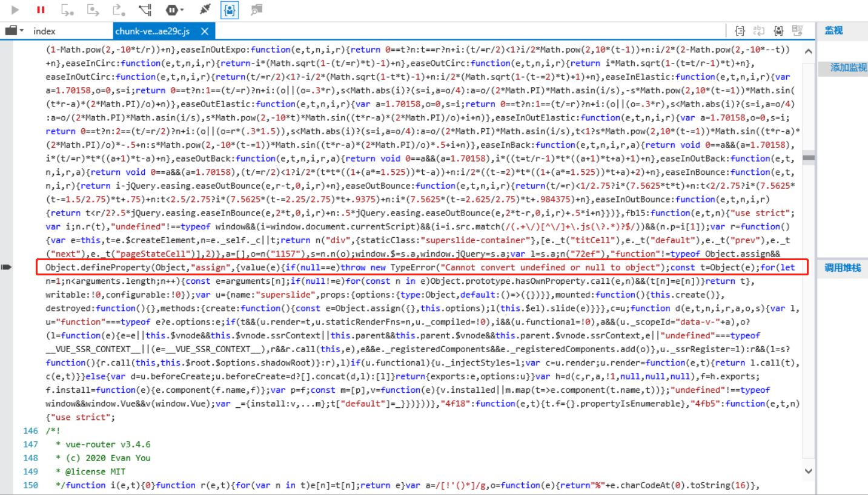
Task: Click the 监视 watch panel header
Action: point(834,30)
